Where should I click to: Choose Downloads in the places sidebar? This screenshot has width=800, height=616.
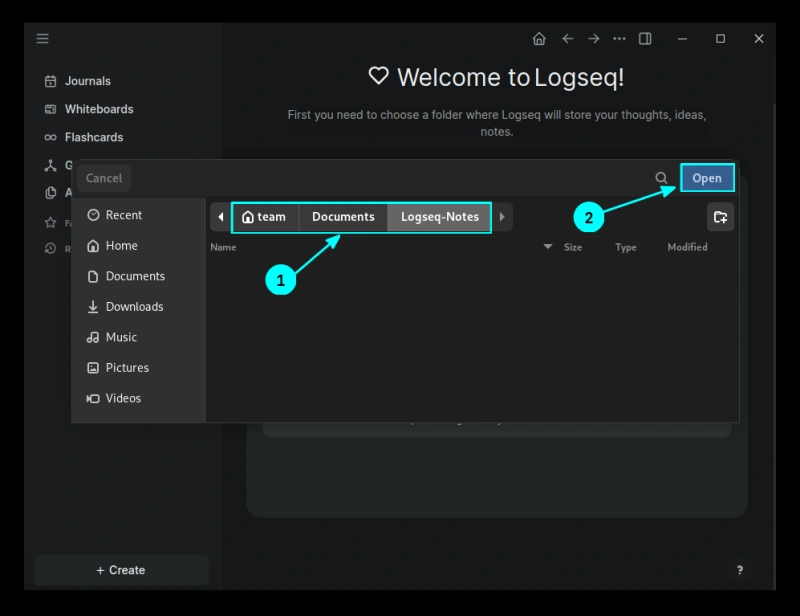134,307
